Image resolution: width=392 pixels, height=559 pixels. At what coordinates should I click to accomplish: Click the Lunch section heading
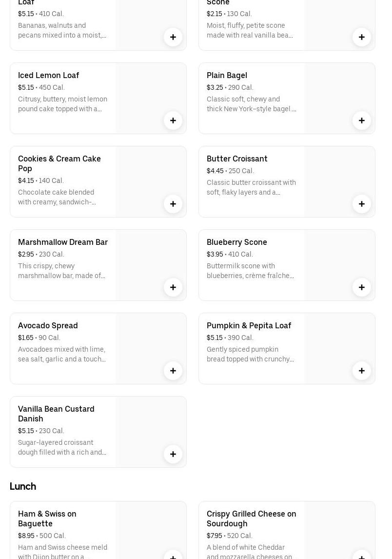click(x=23, y=486)
